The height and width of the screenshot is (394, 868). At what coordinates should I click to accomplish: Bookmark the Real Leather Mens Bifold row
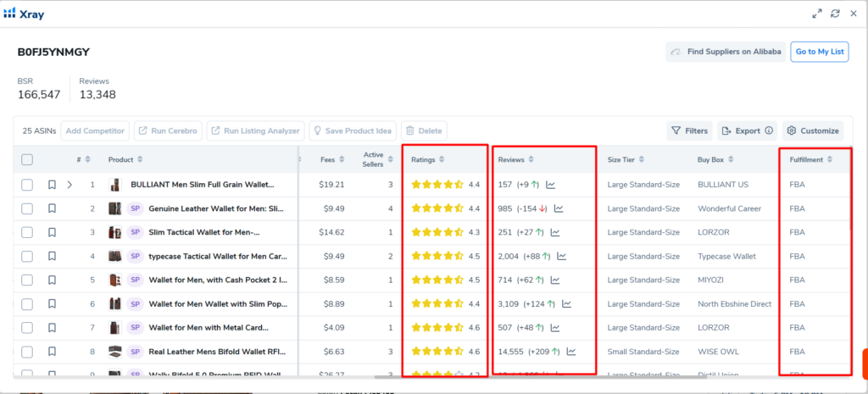coord(52,352)
